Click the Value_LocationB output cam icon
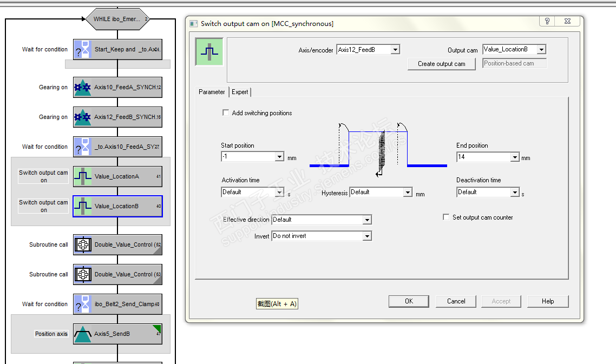The width and height of the screenshot is (616, 364). point(82,206)
